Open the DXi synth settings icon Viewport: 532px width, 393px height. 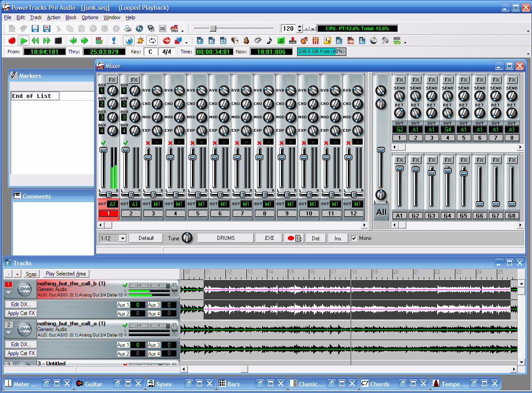coord(163,29)
